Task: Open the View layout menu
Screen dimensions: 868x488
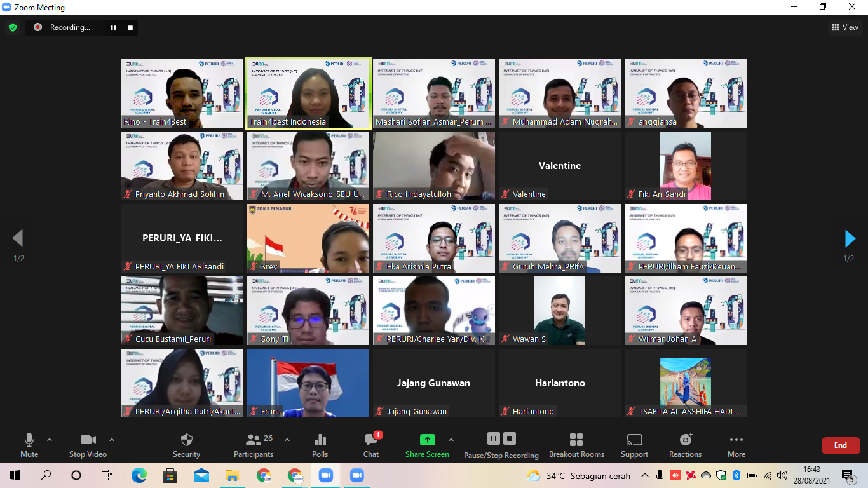Action: tap(845, 27)
